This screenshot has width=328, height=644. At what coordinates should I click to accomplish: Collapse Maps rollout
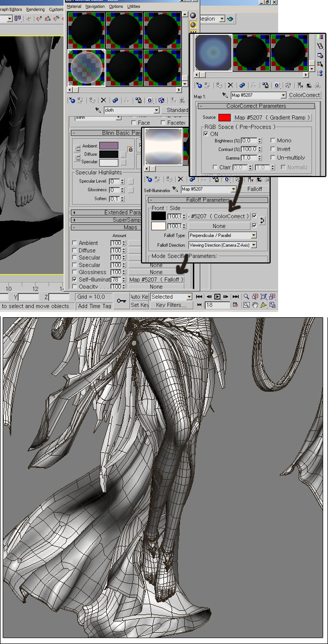tap(73, 228)
